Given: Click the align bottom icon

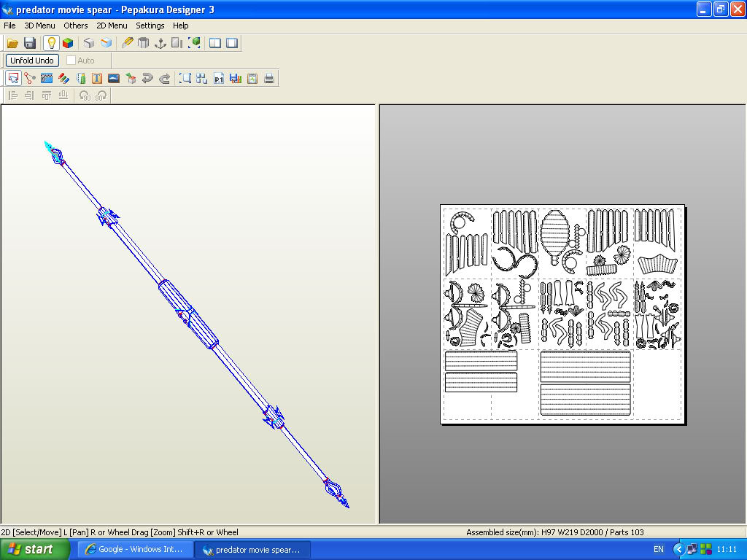Looking at the screenshot, I should point(63,96).
